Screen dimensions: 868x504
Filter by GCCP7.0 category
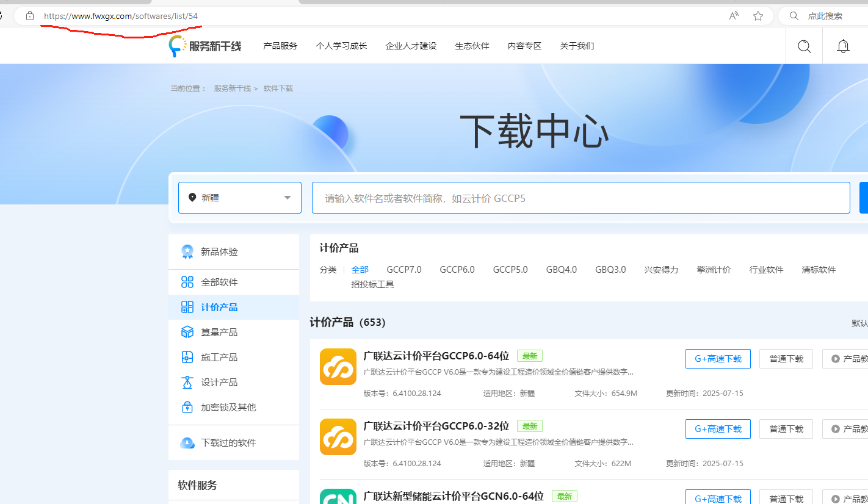point(404,270)
